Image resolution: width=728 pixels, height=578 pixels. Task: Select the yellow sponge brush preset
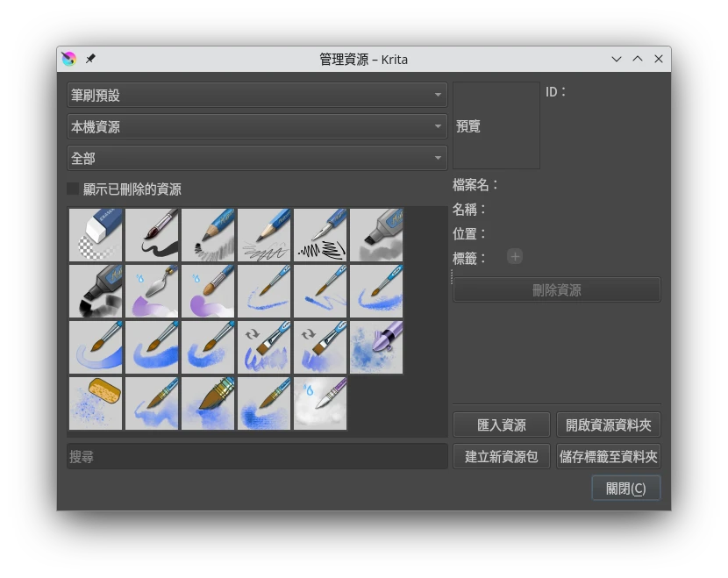[96, 403]
